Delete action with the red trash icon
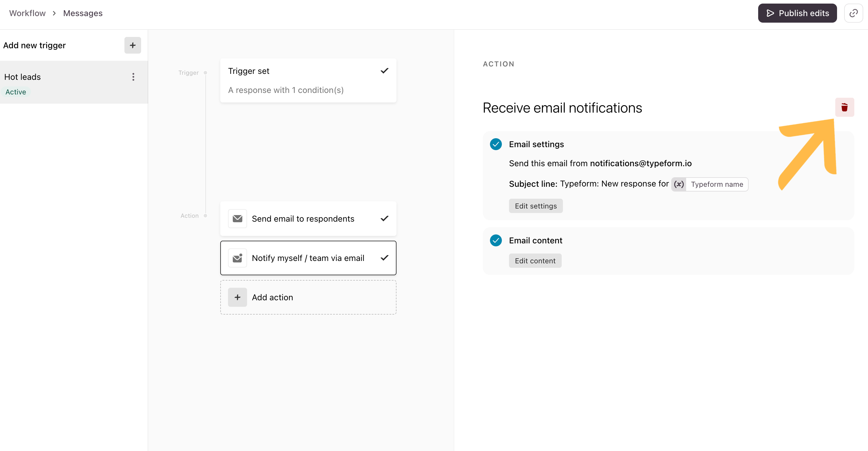The width and height of the screenshot is (868, 451). pos(844,107)
